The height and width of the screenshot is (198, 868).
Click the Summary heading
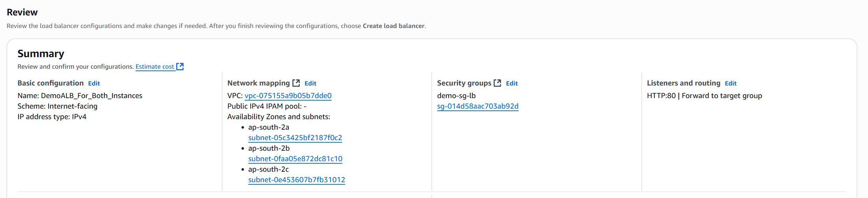(41, 54)
